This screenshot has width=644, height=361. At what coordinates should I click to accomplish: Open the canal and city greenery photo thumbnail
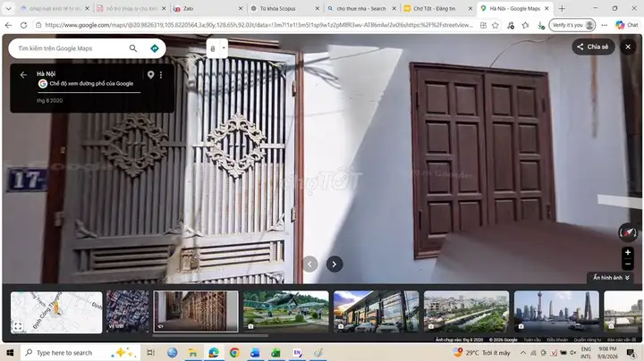point(466,311)
